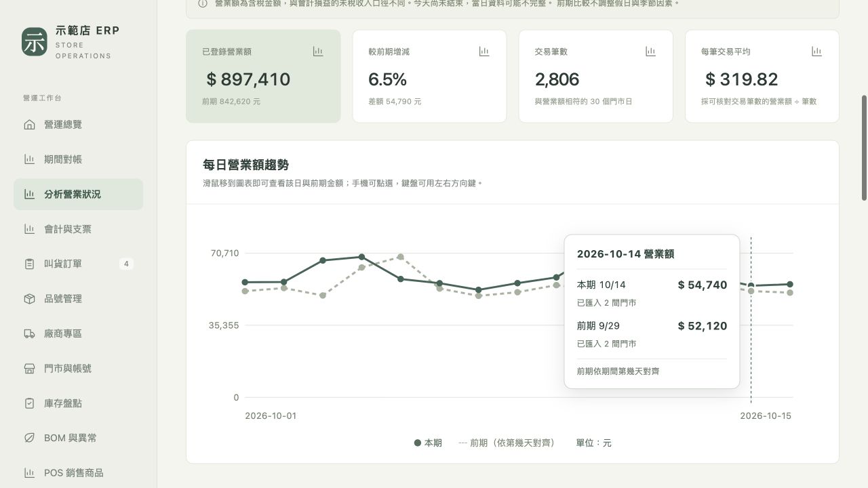Click the box icon beside 品號管理

tap(29, 299)
